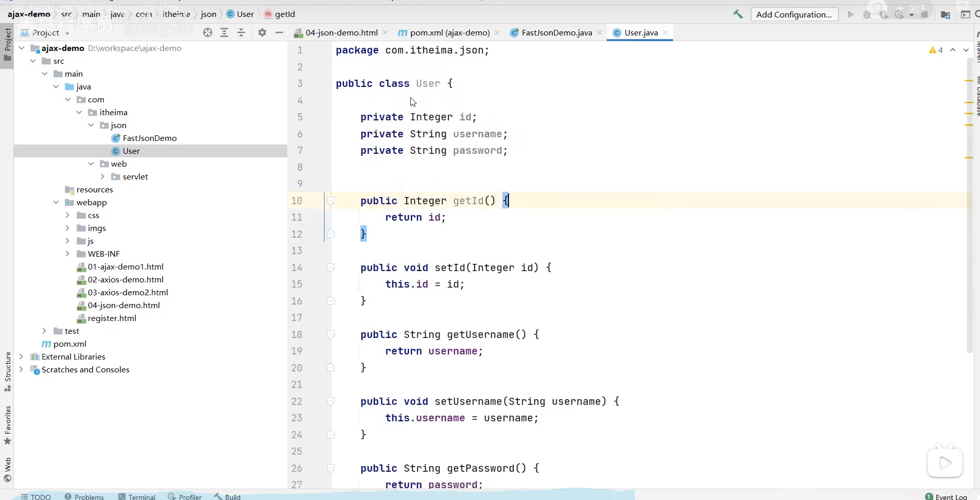This screenshot has height=500, width=980.
Task: Open the Problems tool window
Action: point(84,496)
